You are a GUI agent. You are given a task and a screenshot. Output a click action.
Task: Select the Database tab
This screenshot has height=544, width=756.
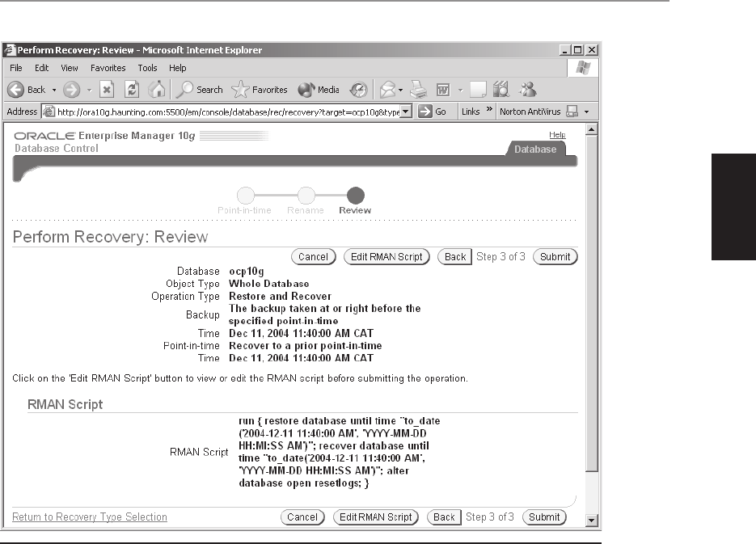pyautogui.click(x=535, y=150)
